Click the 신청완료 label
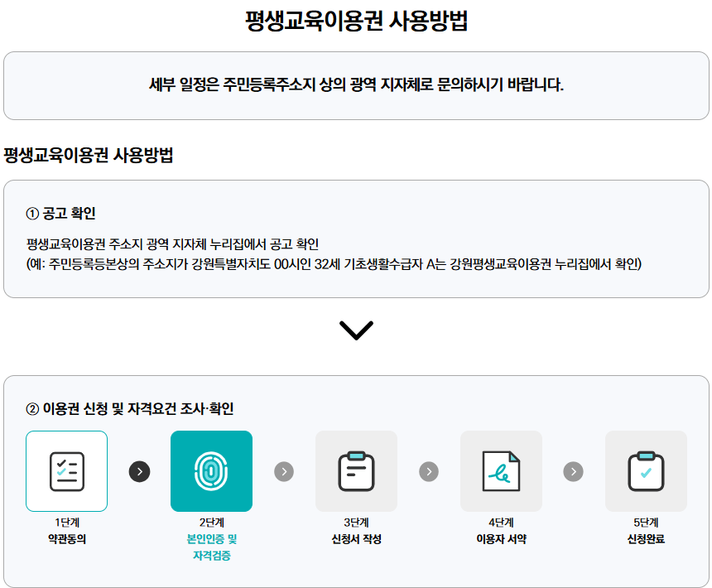Viewport: 712px width, 588px height. click(x=646, y=539)
